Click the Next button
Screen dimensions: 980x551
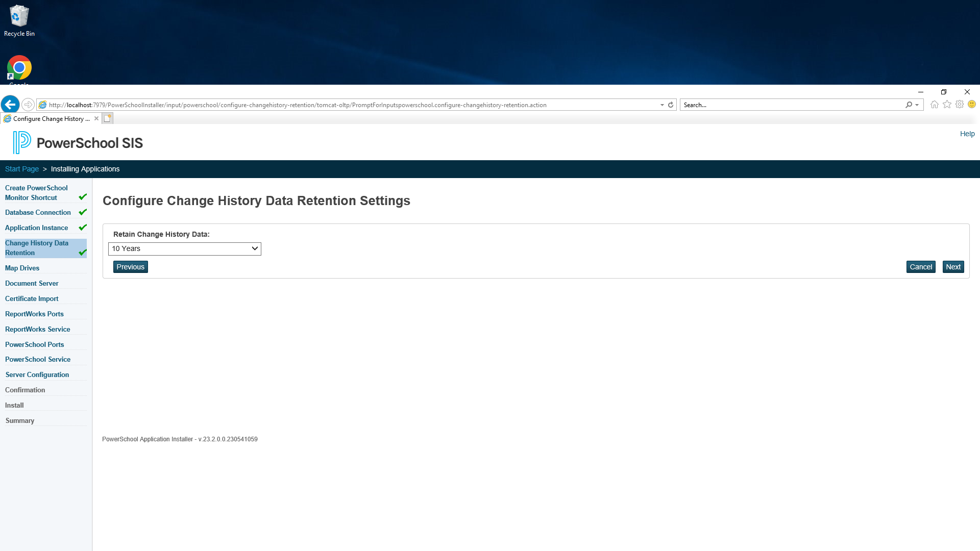click(x=953, y=267)
